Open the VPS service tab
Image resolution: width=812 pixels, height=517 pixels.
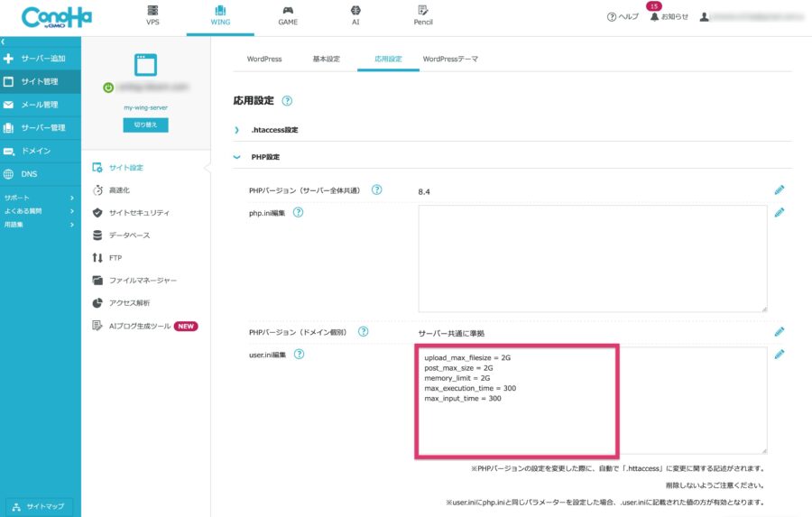(152, 15)
